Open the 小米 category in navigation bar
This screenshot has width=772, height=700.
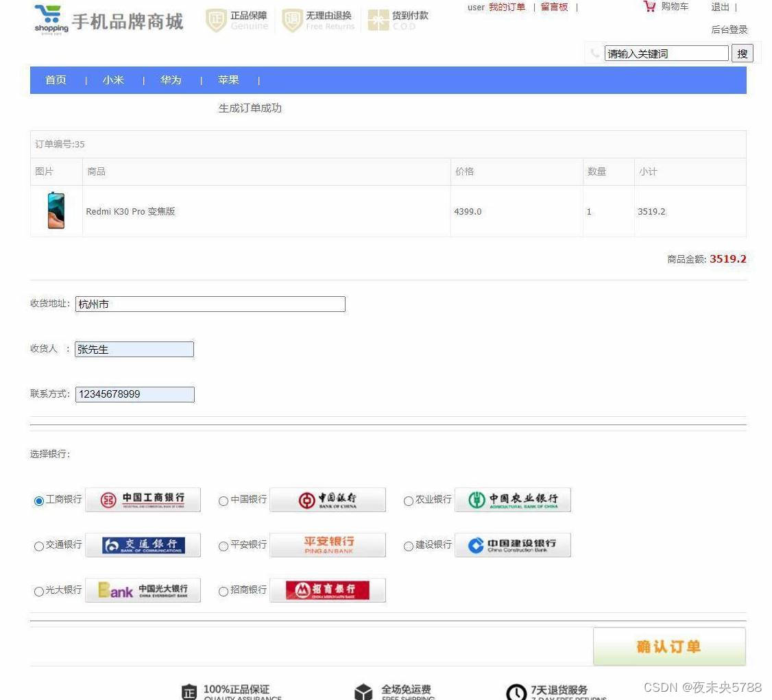pyautogui.click(x=113, y=80)
